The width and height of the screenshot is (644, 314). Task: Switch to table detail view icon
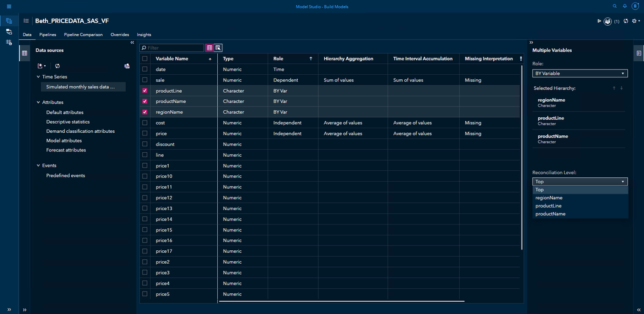coord(218,48)
